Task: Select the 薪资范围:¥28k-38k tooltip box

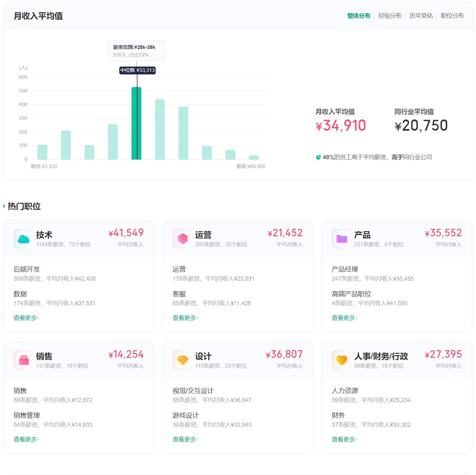Action: (136, 50)
